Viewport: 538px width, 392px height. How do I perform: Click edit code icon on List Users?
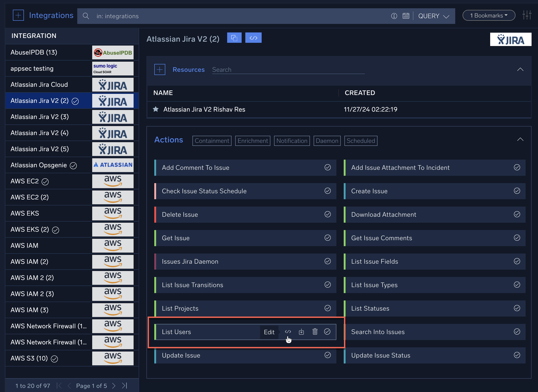(288, 331)
